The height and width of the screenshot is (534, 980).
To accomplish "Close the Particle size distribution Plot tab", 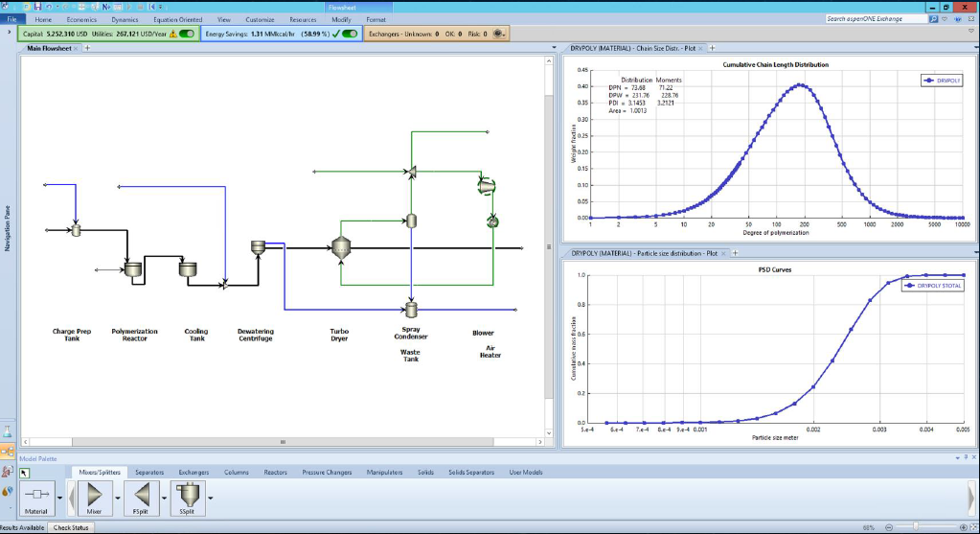I will point(723,253).
